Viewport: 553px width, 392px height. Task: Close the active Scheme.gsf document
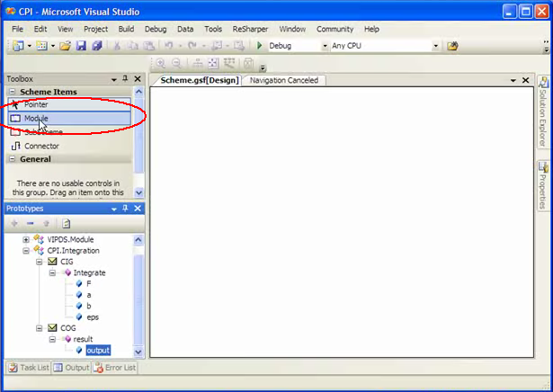pyautogui.click(x=525, y=80)
